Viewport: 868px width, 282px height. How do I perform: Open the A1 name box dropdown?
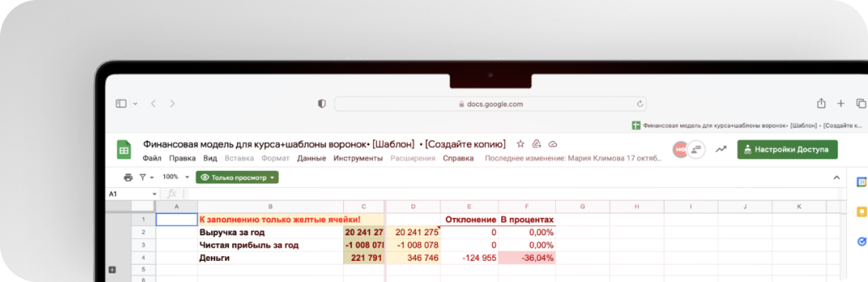coord(155,194)
